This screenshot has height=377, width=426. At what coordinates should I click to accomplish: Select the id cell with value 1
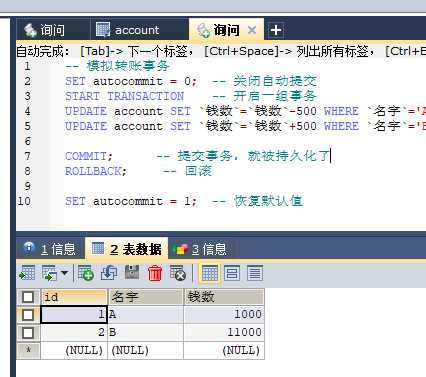pyautogui.click(x=74, y=314)
